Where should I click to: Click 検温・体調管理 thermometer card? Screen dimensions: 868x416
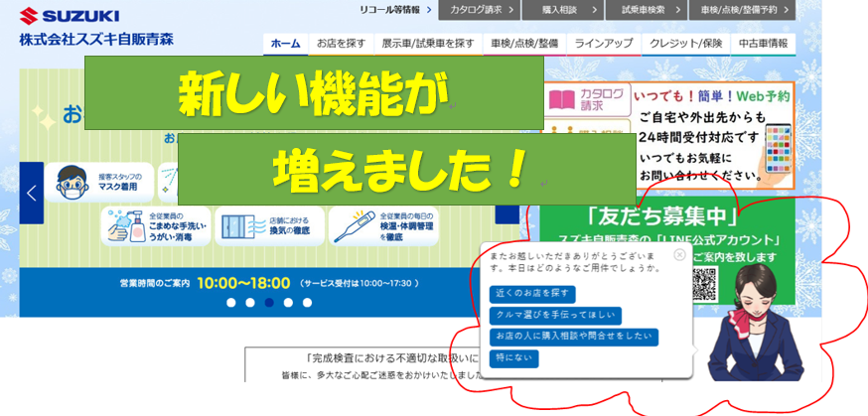pos(383,226)
